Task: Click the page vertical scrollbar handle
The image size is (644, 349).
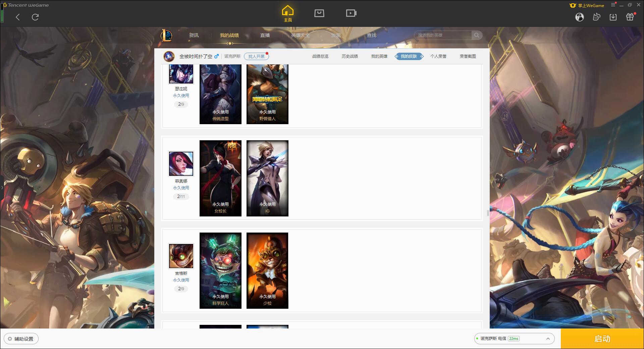Action: pyautogui.click(x=488, y=213)
